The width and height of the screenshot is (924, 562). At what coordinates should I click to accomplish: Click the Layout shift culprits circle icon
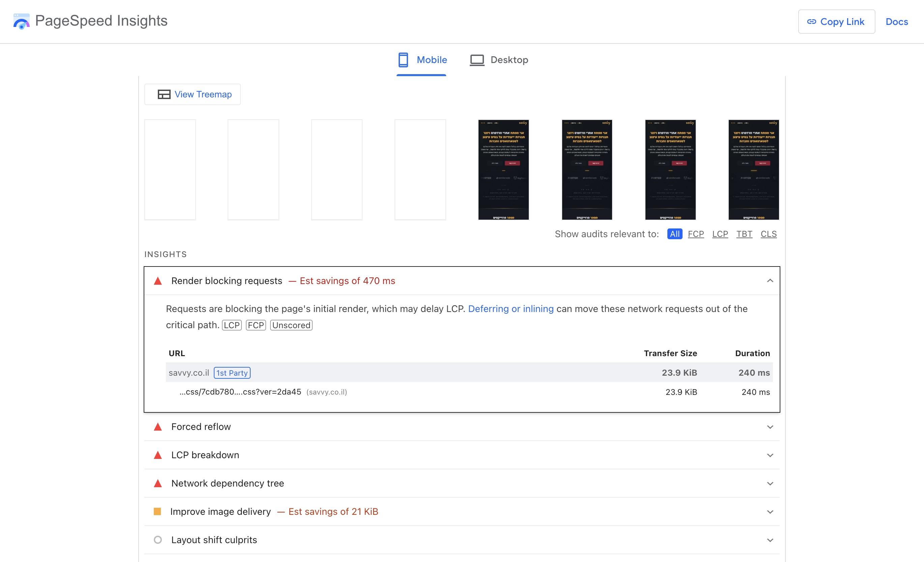(158, 540)
